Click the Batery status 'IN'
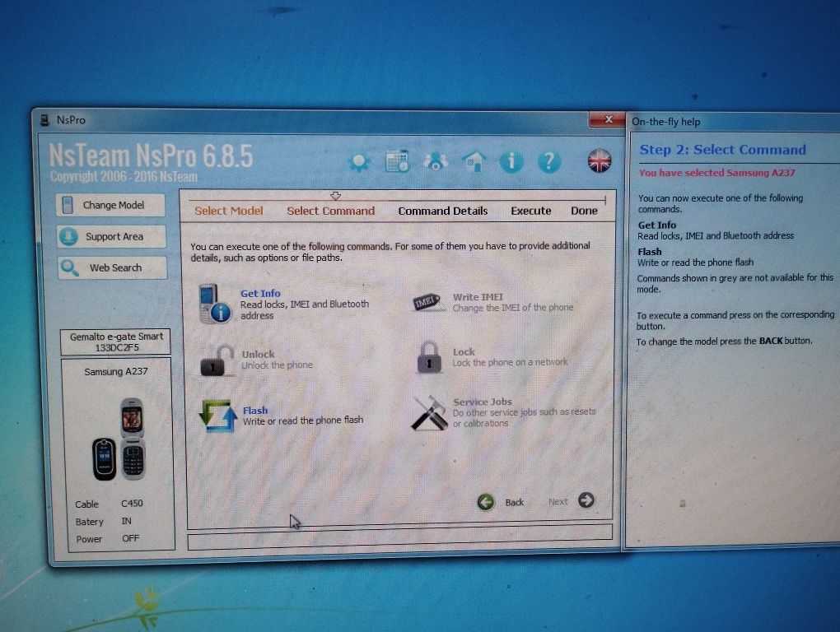Screen dimensions: 840x632 [x=127, y=521]
